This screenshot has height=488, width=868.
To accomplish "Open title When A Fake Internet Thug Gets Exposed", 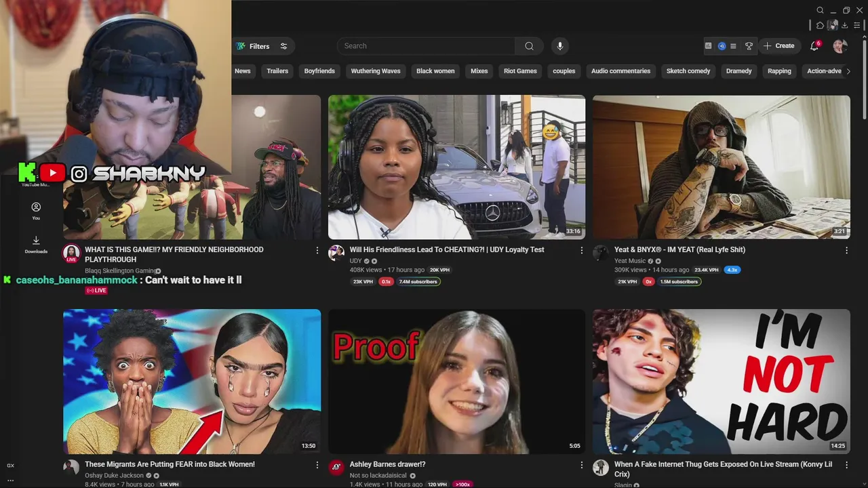I will [724, 470].
